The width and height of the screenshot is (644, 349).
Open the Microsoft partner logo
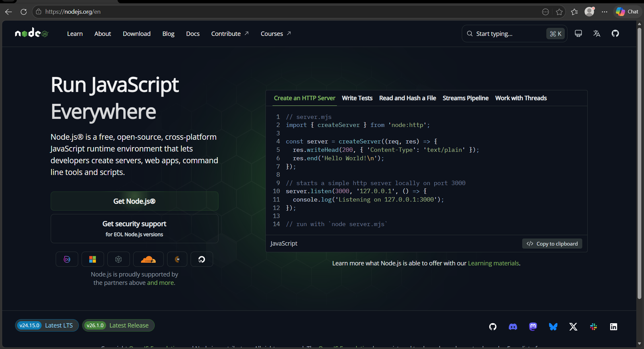93,259
